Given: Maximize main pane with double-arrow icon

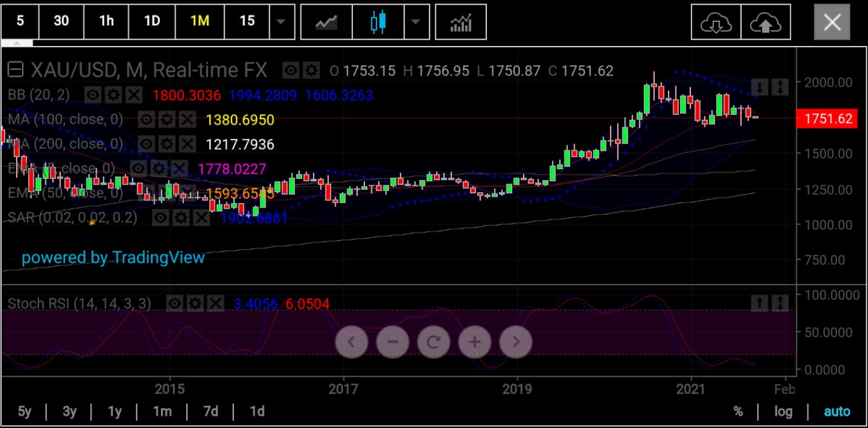Looking at the screenshot, I should pos(780,87).
